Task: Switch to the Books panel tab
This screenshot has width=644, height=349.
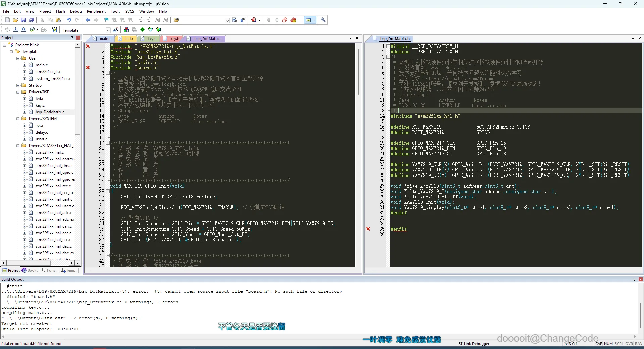Action: tap(30, 270)
